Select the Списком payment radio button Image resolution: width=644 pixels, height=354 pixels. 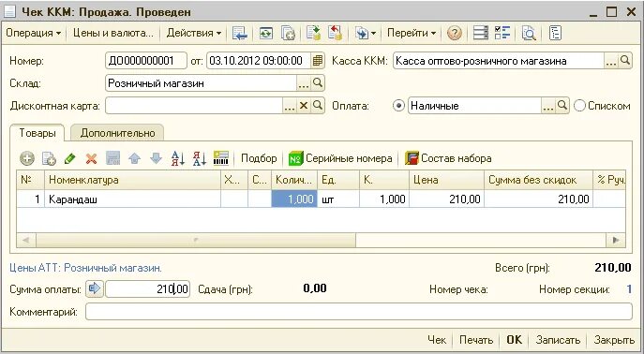coord(579,106)
